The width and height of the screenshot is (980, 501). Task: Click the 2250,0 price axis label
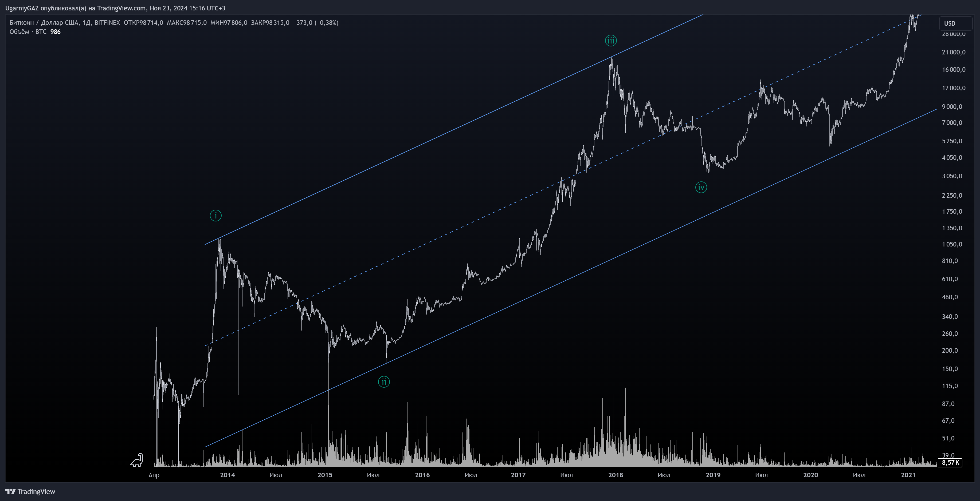[952, 195]
